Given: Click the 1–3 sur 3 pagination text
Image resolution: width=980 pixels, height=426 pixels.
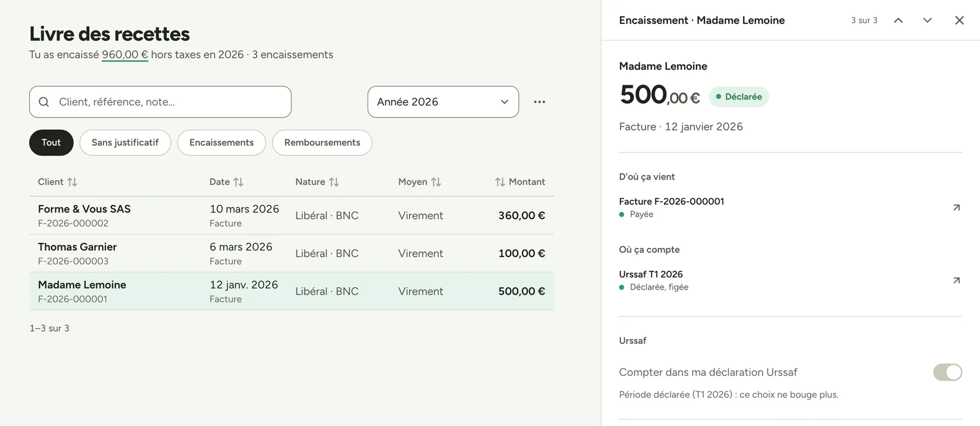Looking at the screenshot, I should tap(50, 328).
